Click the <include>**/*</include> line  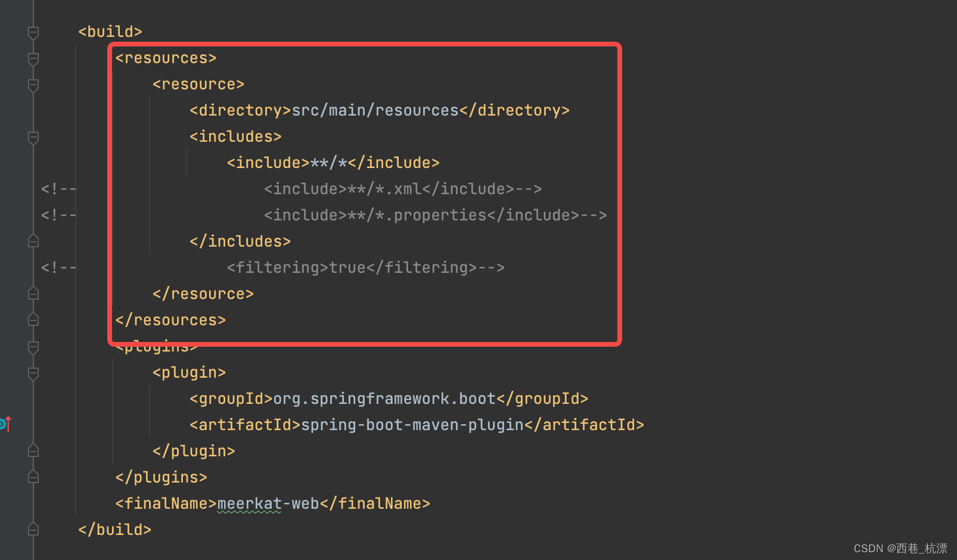(x=333, y=163)
